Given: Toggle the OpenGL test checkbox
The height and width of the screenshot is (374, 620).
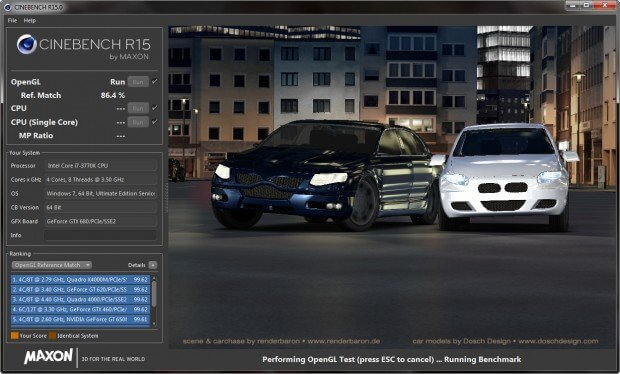Looking at the screenshot, I should [155, 81].
